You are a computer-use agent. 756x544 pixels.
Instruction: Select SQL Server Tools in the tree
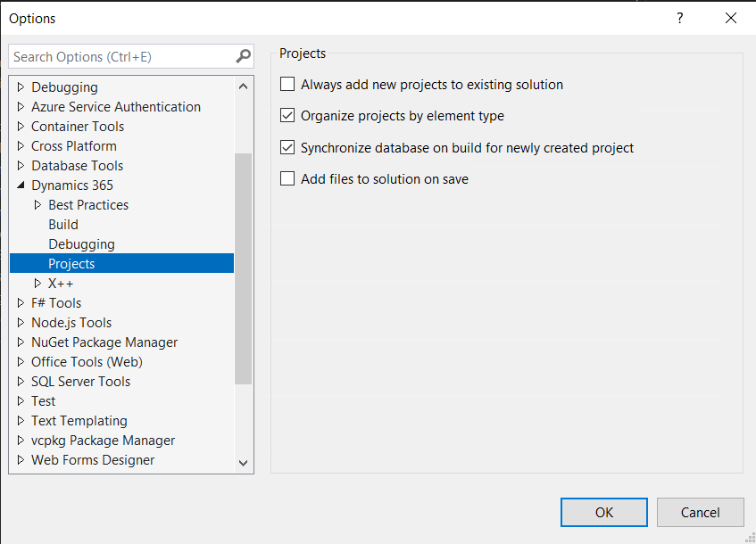(80, 382)
